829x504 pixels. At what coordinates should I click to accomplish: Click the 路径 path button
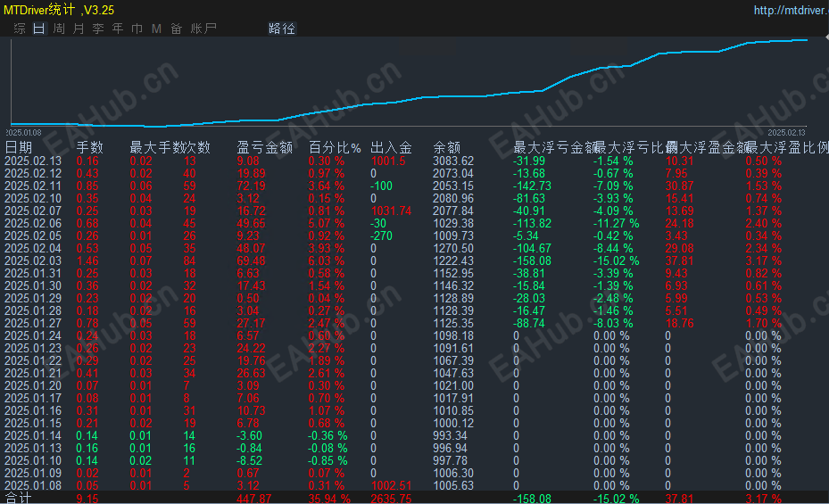click(x=282, y=29)
